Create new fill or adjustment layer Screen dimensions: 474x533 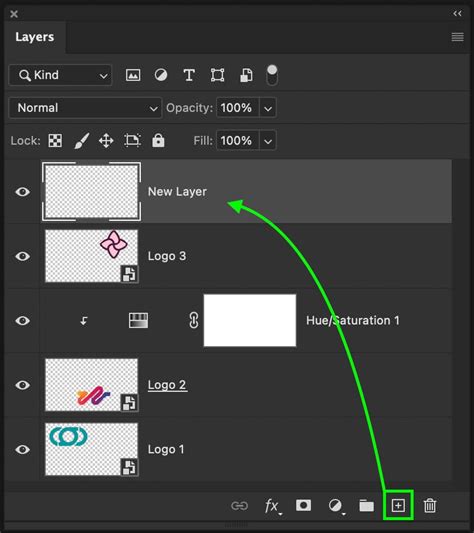tap(336, 506)
